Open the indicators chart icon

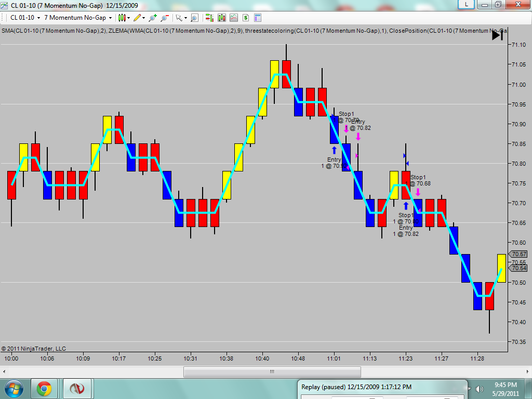[234, 18]
